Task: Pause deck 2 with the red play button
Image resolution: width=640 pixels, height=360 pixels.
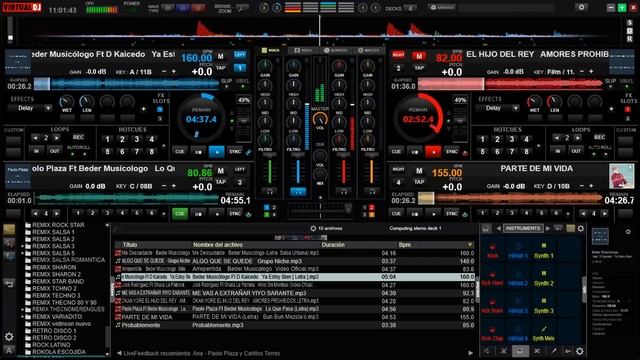Action: point(433,152)
